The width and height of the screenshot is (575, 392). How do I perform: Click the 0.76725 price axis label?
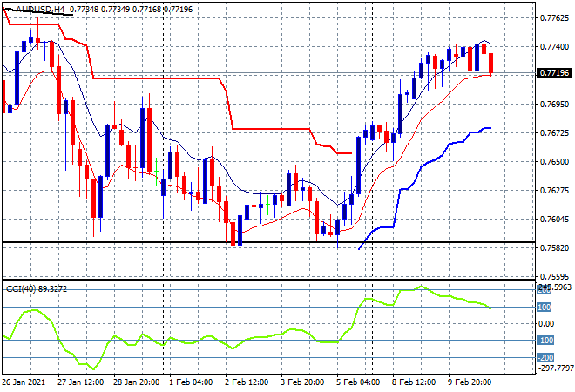coord(555,132)
